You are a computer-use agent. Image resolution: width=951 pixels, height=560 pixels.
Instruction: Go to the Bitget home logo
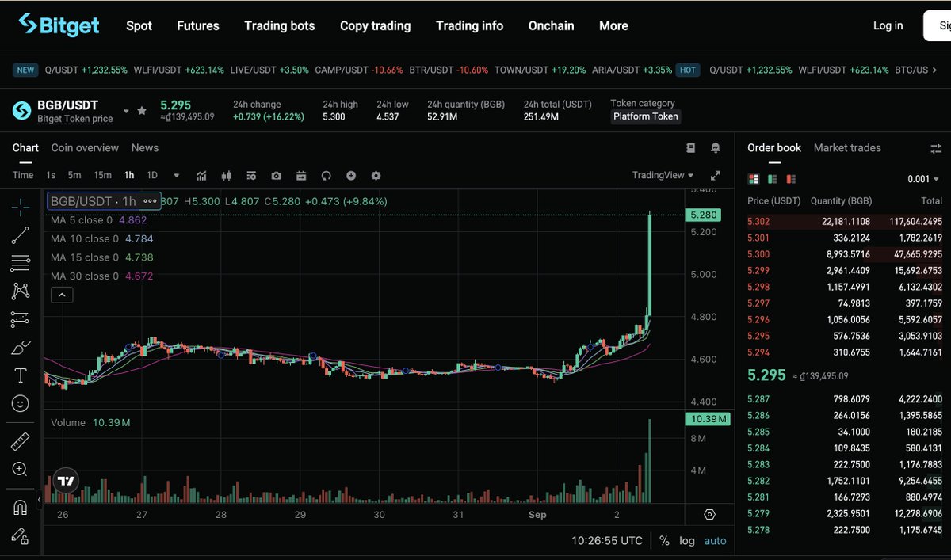pyautogui.click(x=59, y=25)
